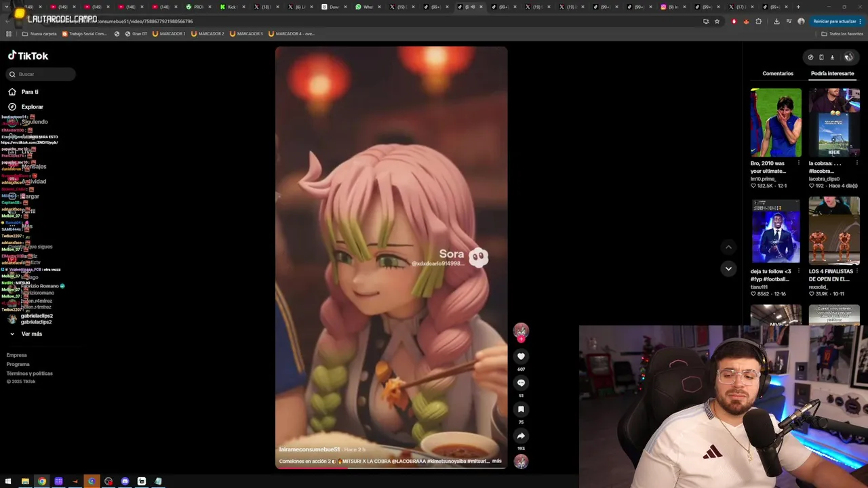Screen dimensions: 868x488
Task: Save the video with the bookmark icon
Action: click(x=521, y=409)
